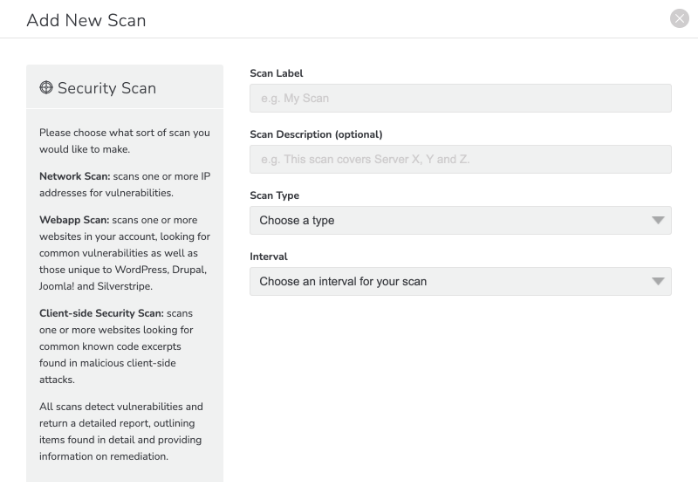Click 'Please choose what sort of scan' text
The height and width of the screenshot is (482, 698).
[125, 141]
